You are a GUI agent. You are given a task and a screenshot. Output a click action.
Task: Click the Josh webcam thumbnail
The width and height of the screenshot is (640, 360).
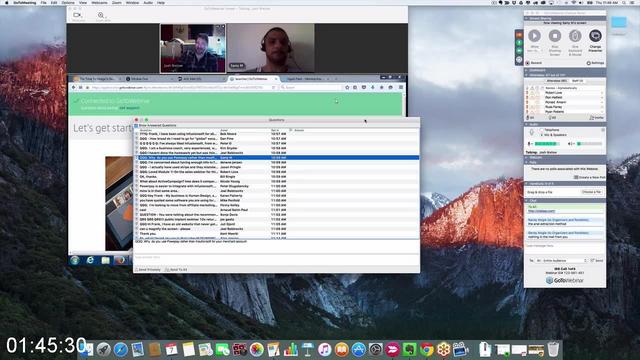point(193,48)
